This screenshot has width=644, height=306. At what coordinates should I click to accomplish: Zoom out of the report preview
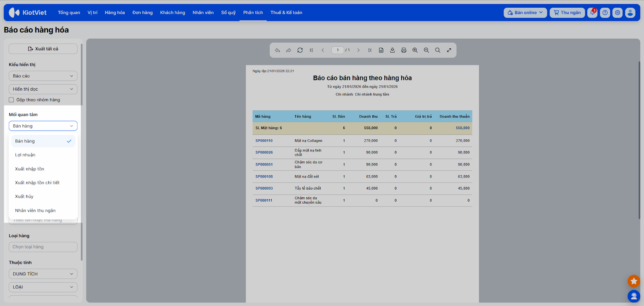426,50
